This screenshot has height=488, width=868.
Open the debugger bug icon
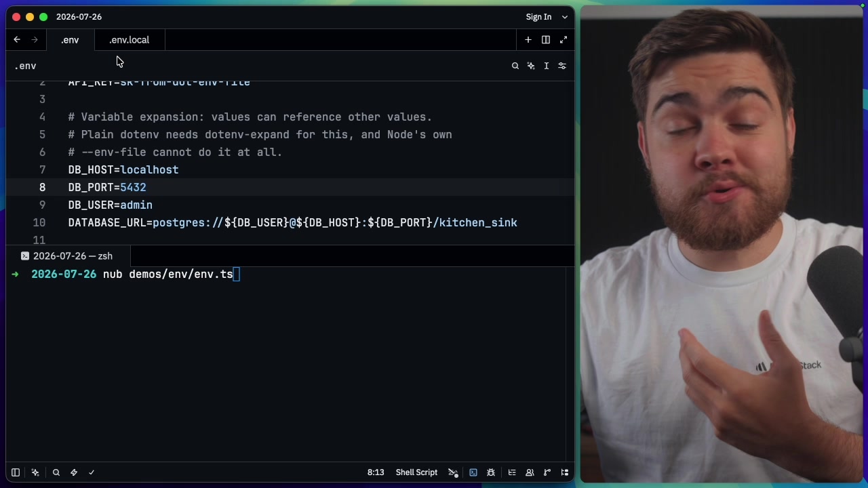click(x=491, y=472)
